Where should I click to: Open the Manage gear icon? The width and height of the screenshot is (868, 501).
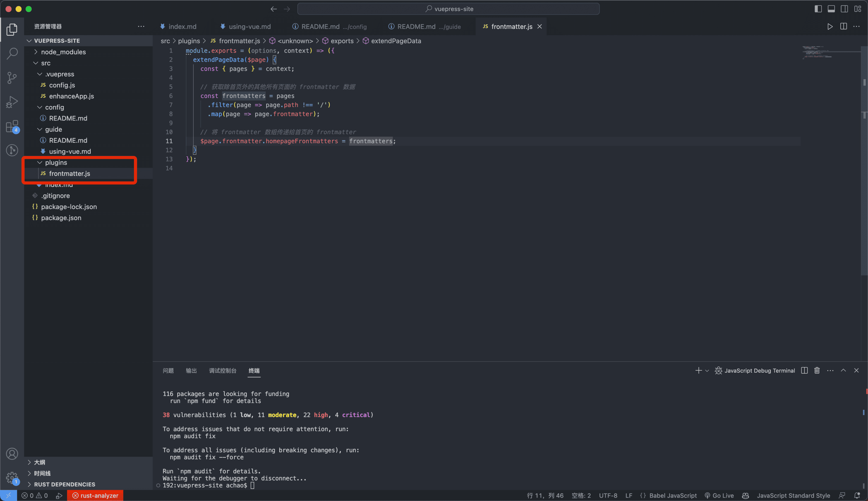pyautogui.click(x=12, y=478)
